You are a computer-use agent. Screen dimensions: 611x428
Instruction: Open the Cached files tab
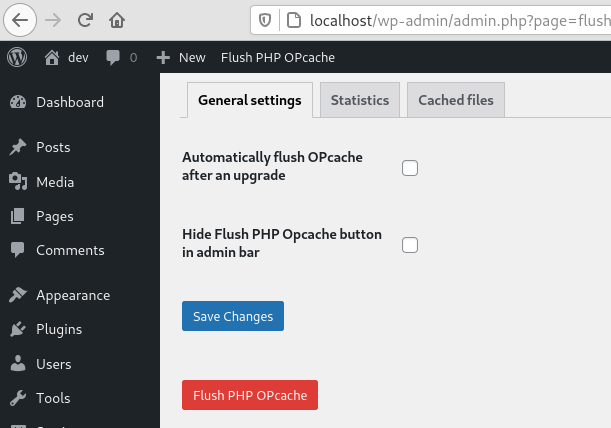[456, 100]
